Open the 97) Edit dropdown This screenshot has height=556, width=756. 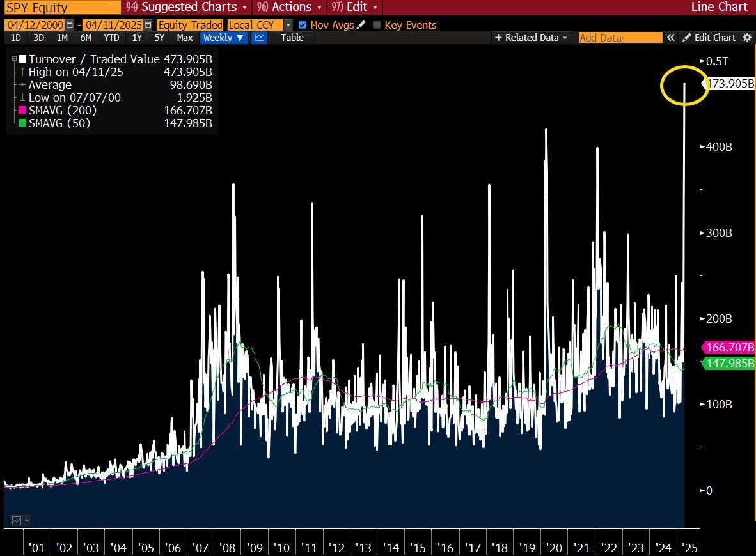tap(354, 7)
